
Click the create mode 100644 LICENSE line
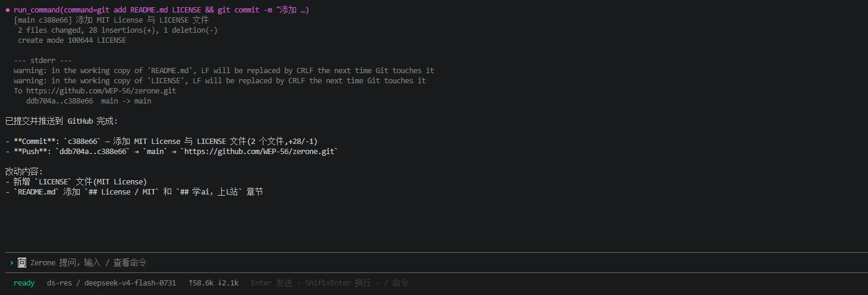click(72, 40)
